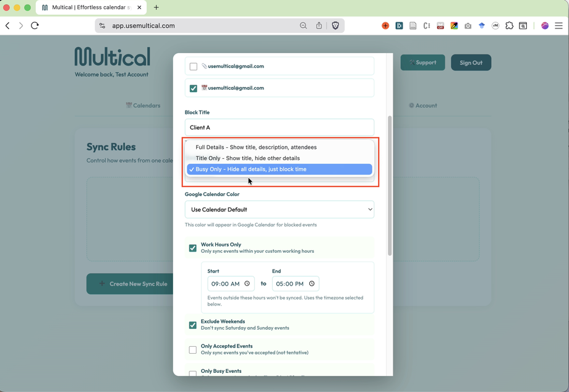Open the browser hamburger menu
Viewport: 569px width, 392px height.
559,26
